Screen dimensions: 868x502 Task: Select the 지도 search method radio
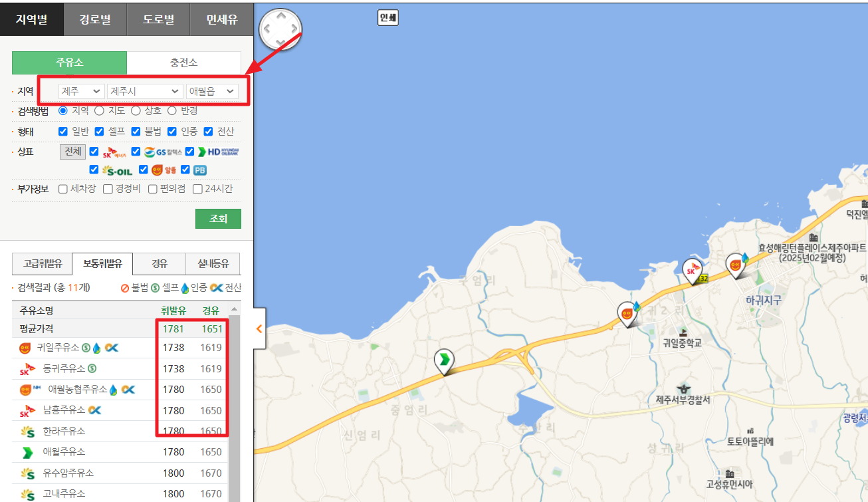99,110
